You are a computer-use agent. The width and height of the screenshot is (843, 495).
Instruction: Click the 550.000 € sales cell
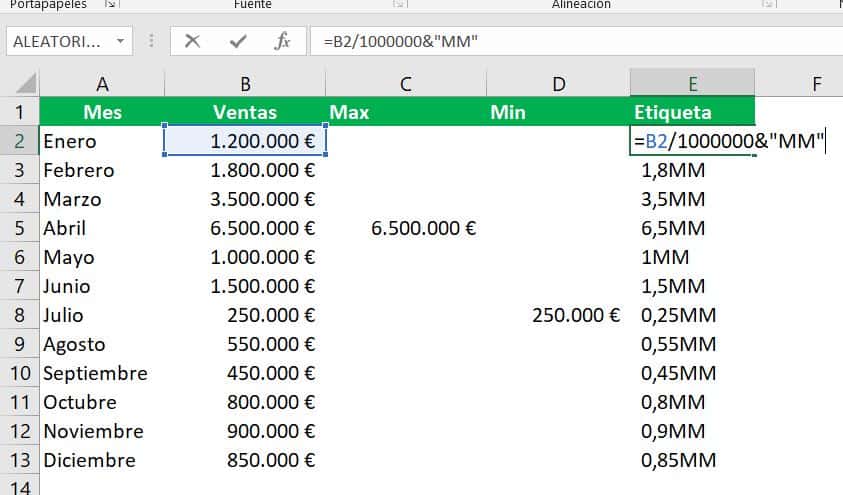click(x=245, y=344)
